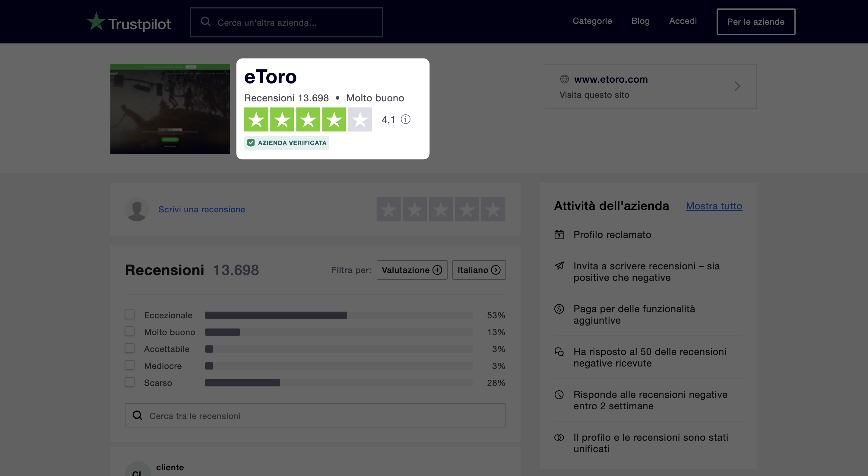Toggle the Scarso filter checkbox

[130, 382]
